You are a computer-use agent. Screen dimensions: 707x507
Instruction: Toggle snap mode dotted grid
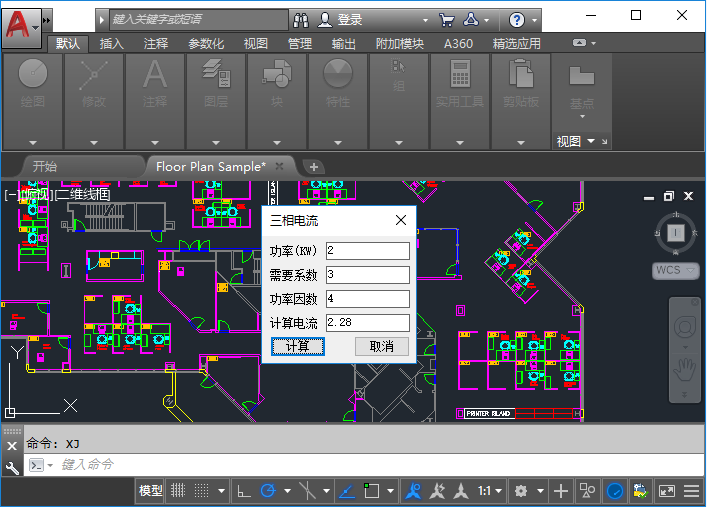pos(201,491)
